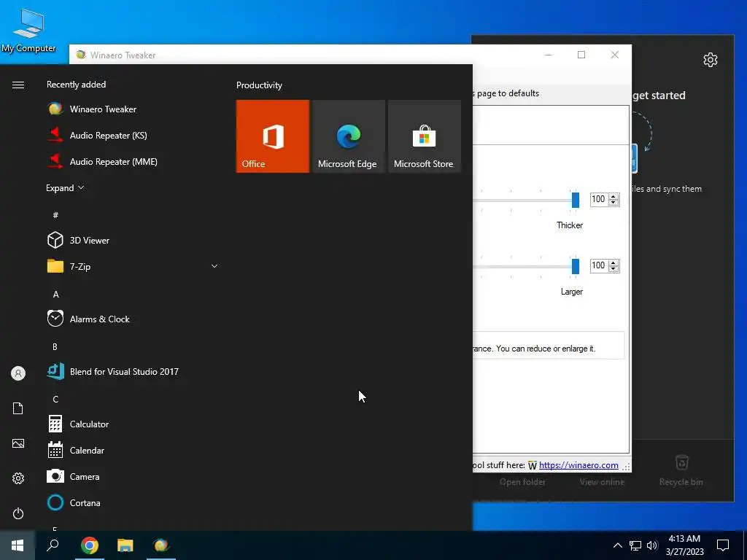Open network status tray icon
This screenshot has height=560, width=747.
(x=635, y=545)
